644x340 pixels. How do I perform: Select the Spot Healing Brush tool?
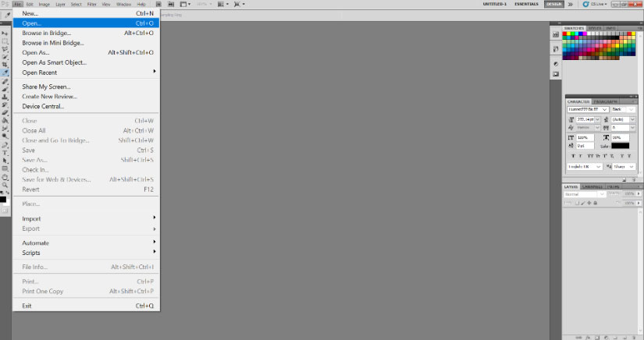tap(5, 82)
